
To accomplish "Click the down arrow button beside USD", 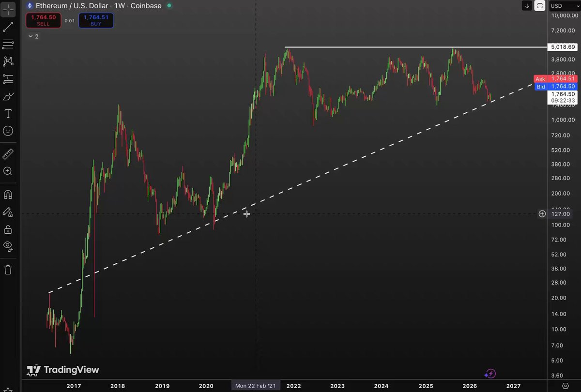I will 527,6.
